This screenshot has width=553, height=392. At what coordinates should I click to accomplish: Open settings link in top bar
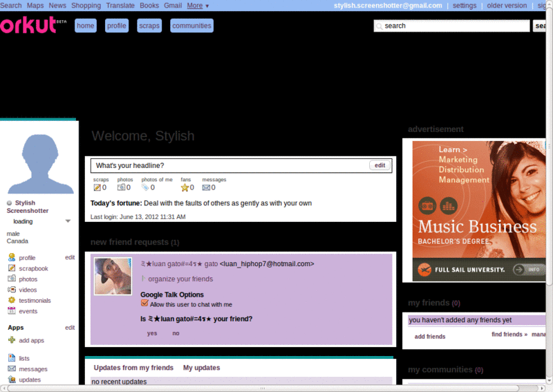click(x=465, y=6)
